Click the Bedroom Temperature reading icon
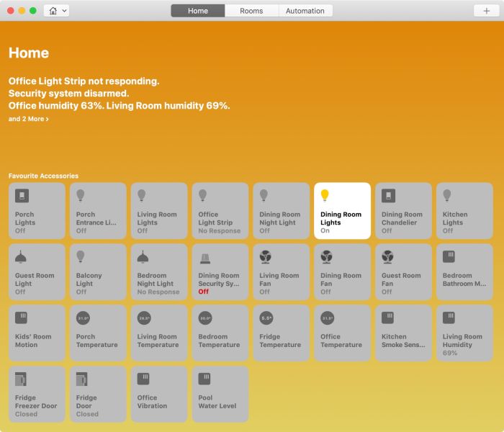The image size is (504, 432). pos(205,318)
